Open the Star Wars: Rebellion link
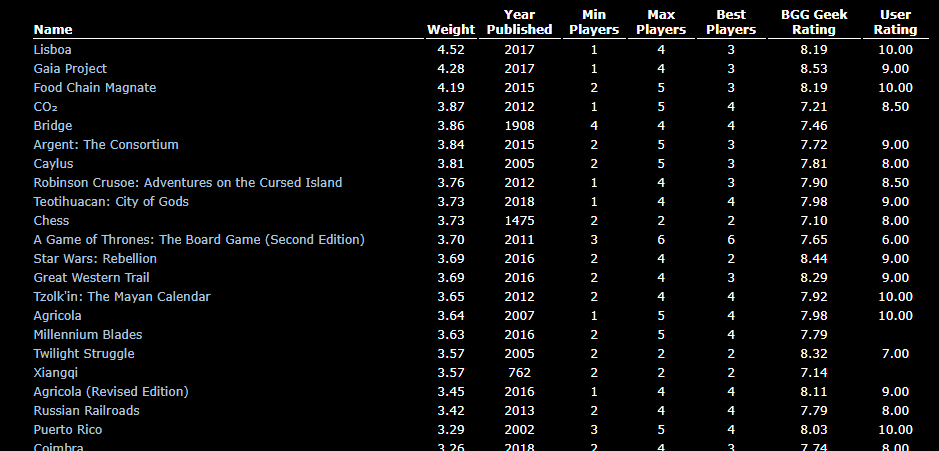The height and width of the screenshot is (451, 939). click(x=95, y=259)
